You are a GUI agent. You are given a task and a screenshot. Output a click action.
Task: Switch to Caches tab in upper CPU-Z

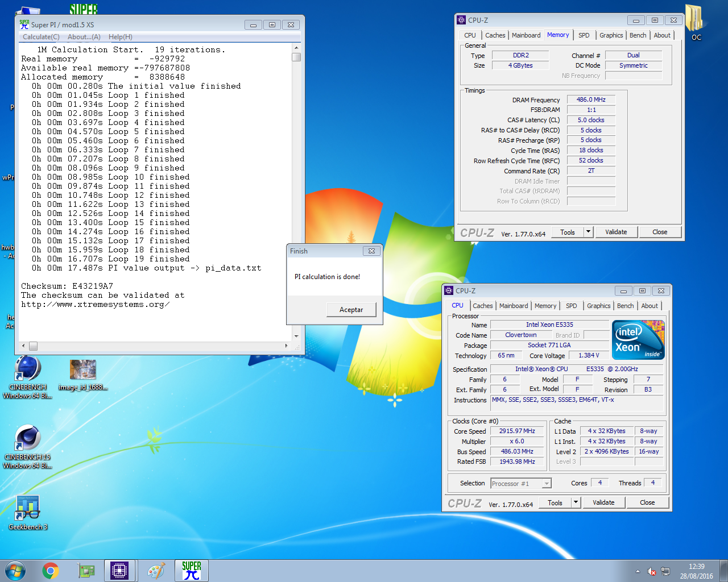[495, 35]
